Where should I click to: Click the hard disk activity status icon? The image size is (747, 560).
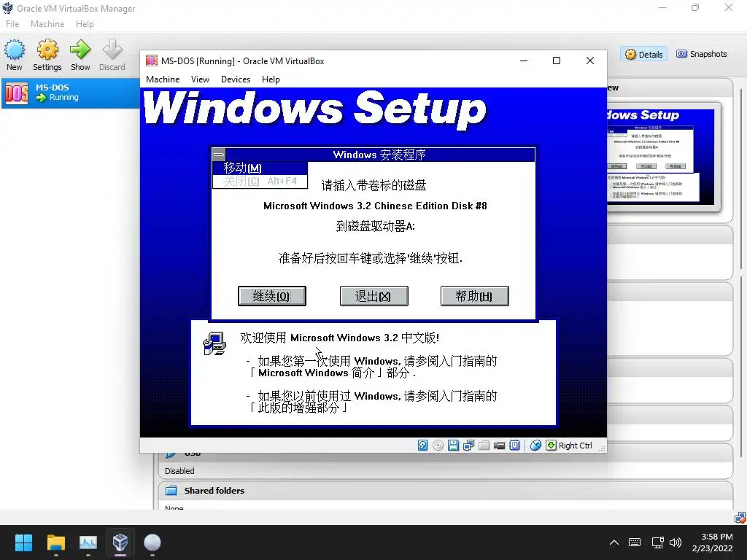tap(422, 446)
